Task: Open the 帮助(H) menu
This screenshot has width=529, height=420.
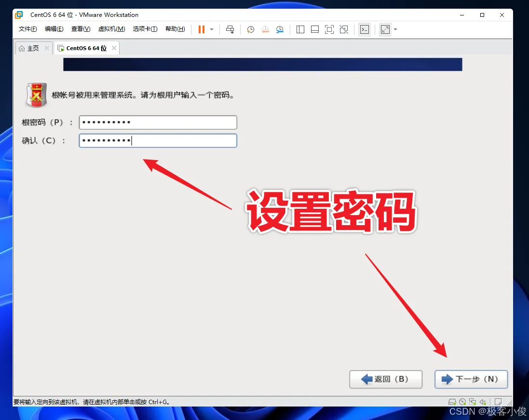Action: 175,29
